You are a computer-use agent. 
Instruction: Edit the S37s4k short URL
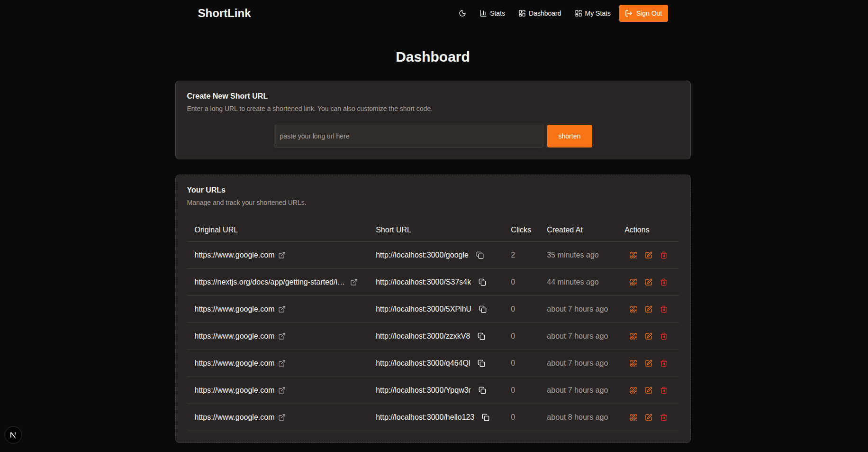point(648,282)
